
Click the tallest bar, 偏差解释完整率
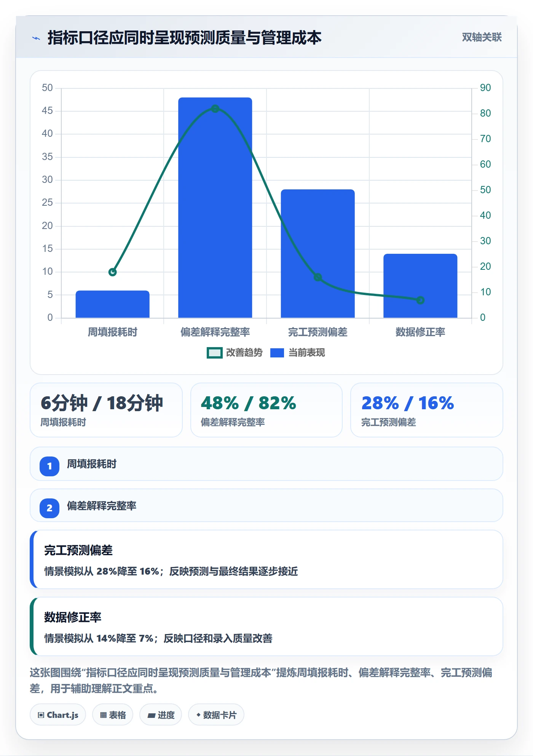coord(215,208)
